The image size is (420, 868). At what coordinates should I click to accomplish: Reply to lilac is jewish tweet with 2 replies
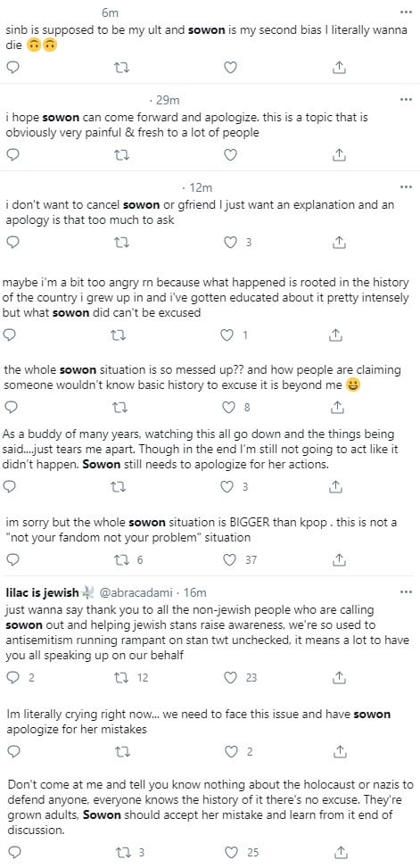tap(13, 677)
